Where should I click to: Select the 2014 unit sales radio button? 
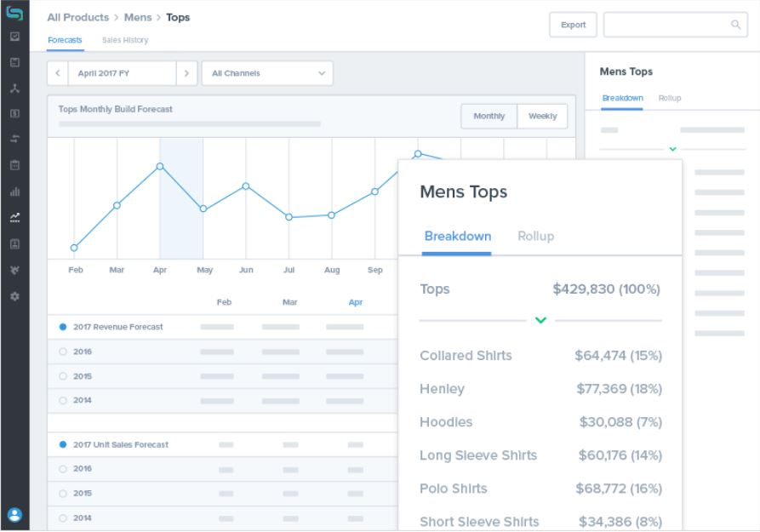pyautogui.click(x=62, y=518)
